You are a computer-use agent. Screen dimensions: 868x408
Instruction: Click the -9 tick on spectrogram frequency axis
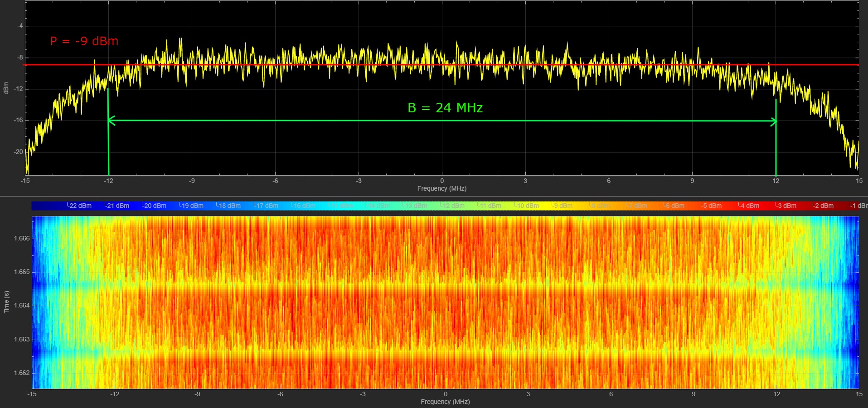(x=197, y=394)
